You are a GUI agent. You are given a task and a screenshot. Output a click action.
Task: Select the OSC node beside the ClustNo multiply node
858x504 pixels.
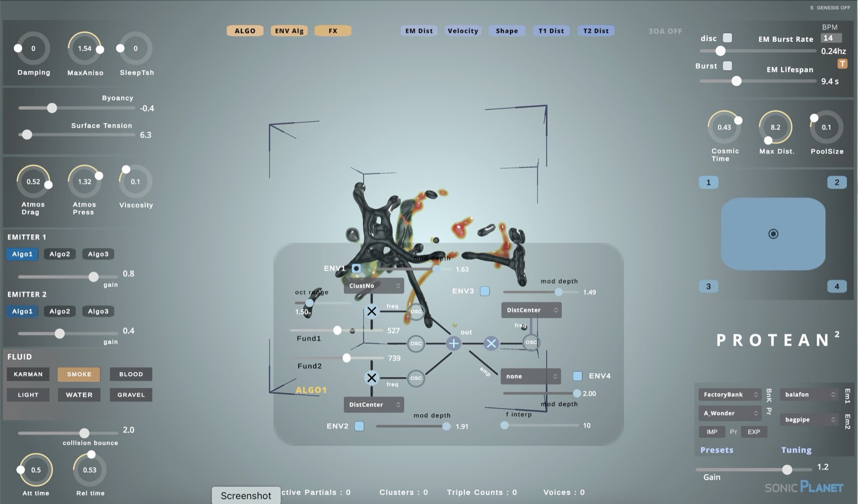416,311
